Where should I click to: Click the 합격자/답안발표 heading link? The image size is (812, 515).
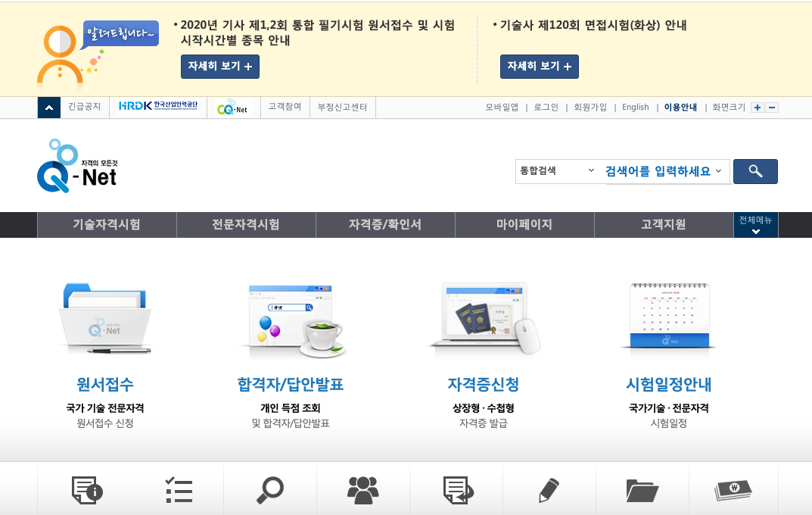click(x=291, y=385)
